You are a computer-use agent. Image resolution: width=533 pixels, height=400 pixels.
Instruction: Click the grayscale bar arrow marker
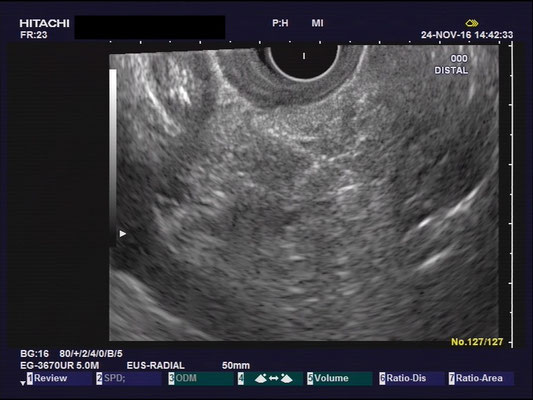(123, 234)
